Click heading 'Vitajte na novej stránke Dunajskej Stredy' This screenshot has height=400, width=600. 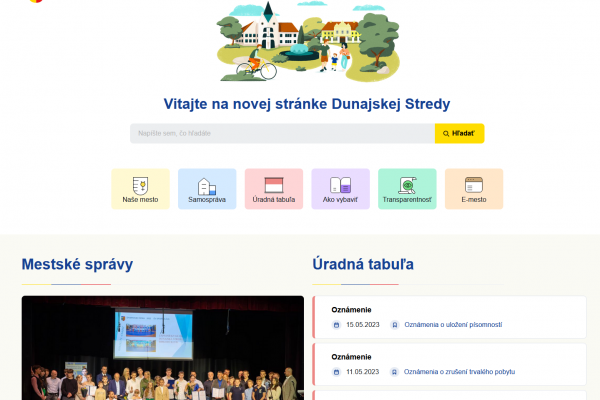click(x=307, y=104)
